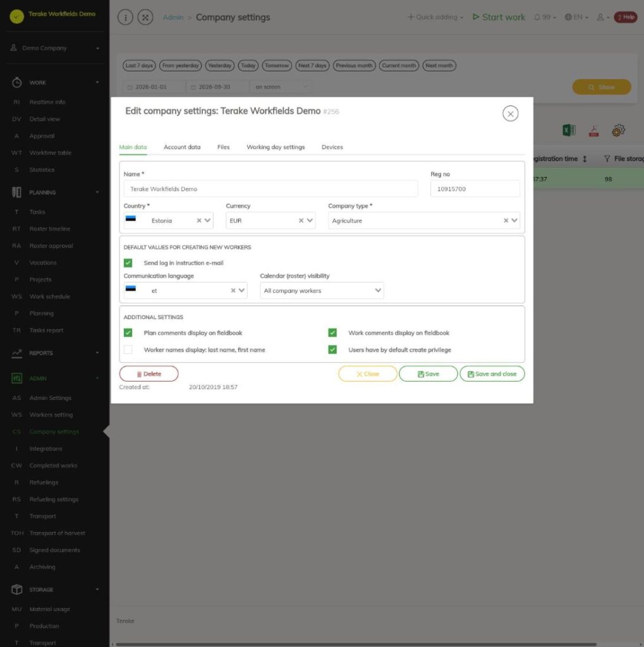
Task: Expand the Company type dropdown
Action: tap(514, 221)
